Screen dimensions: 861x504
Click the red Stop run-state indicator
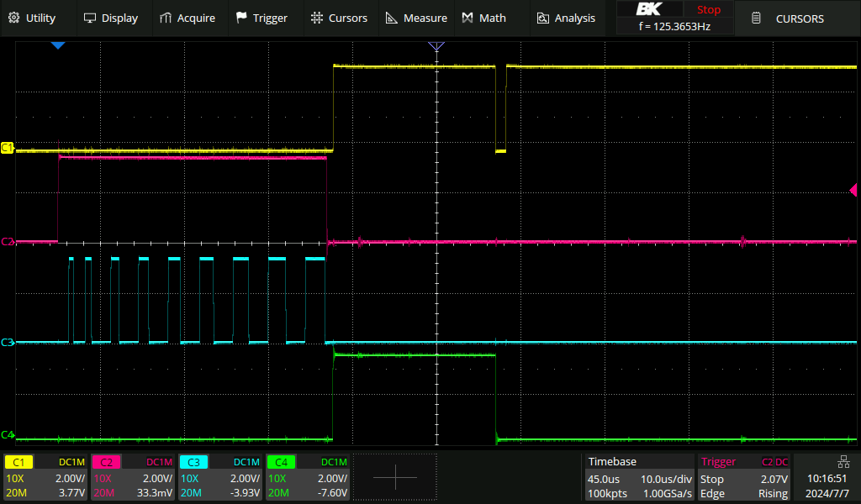point(708,9)
